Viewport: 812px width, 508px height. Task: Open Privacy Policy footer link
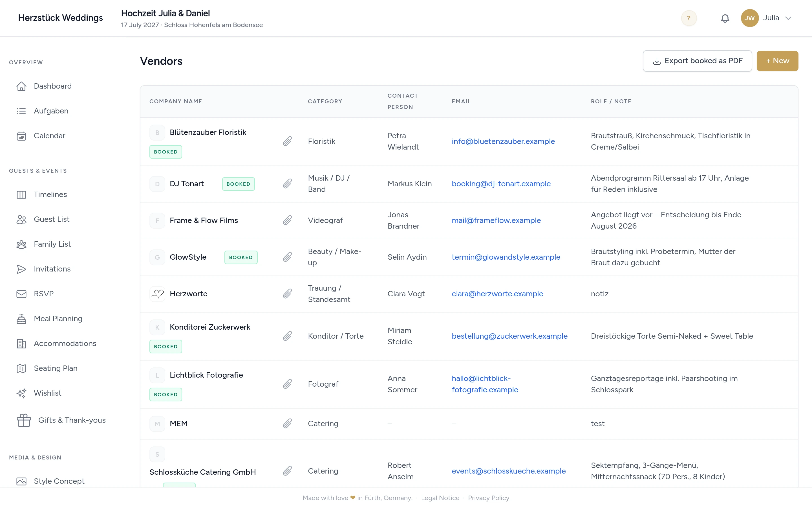[x=488, y=498]
